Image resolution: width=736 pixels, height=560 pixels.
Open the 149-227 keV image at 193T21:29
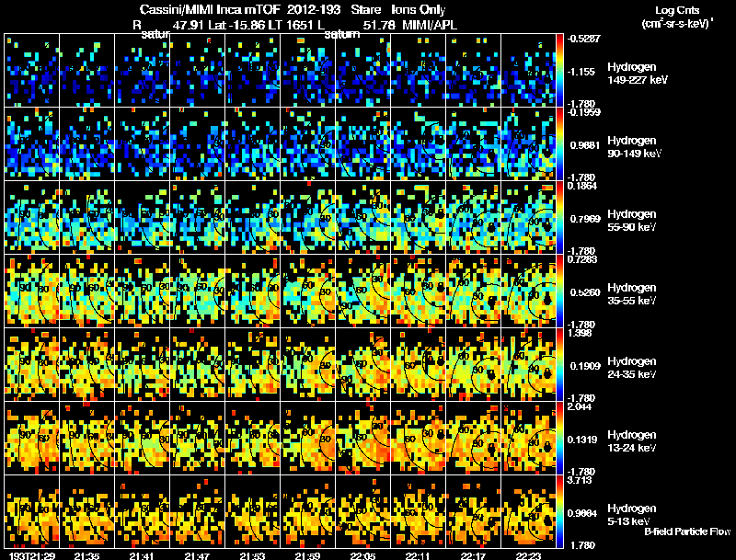tap(32, 71)
